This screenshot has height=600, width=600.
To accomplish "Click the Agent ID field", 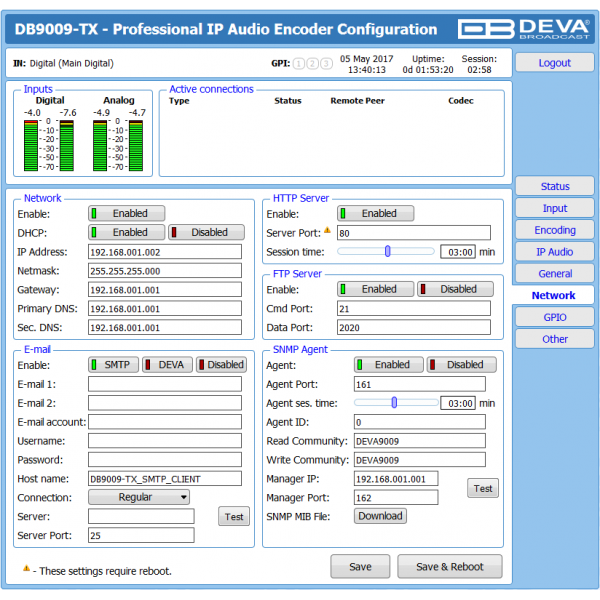I will (420, 422).
